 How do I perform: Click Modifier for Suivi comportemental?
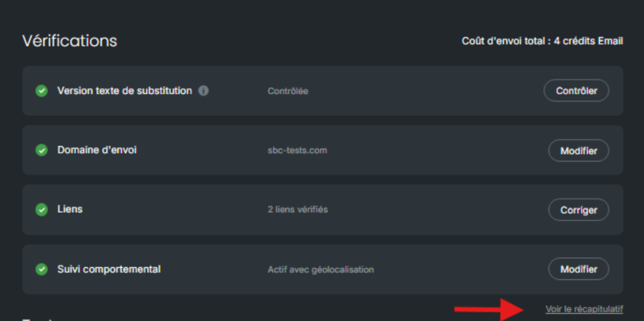coord(578,269)
